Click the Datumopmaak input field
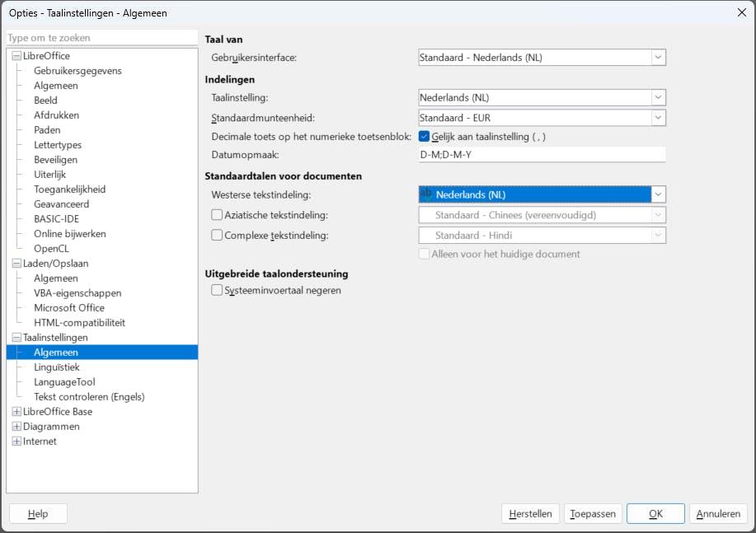The width and height of the screenshot is (756, 533). [x=542, y=155]
